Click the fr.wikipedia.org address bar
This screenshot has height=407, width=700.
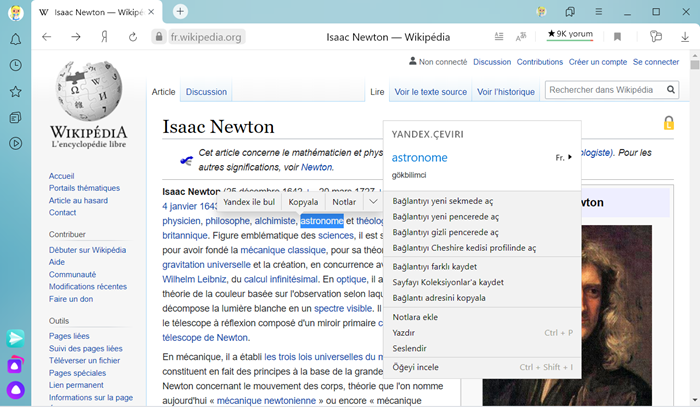(206, 37)
